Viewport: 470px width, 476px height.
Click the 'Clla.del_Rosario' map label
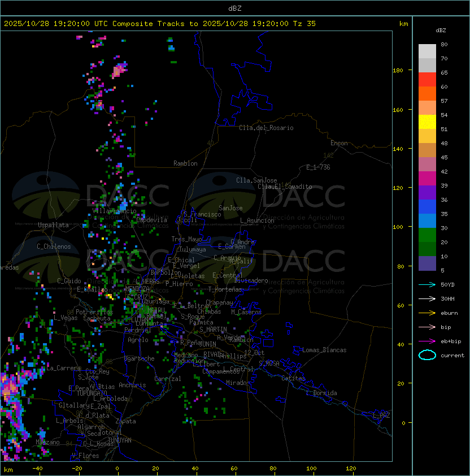pos(266,128)
